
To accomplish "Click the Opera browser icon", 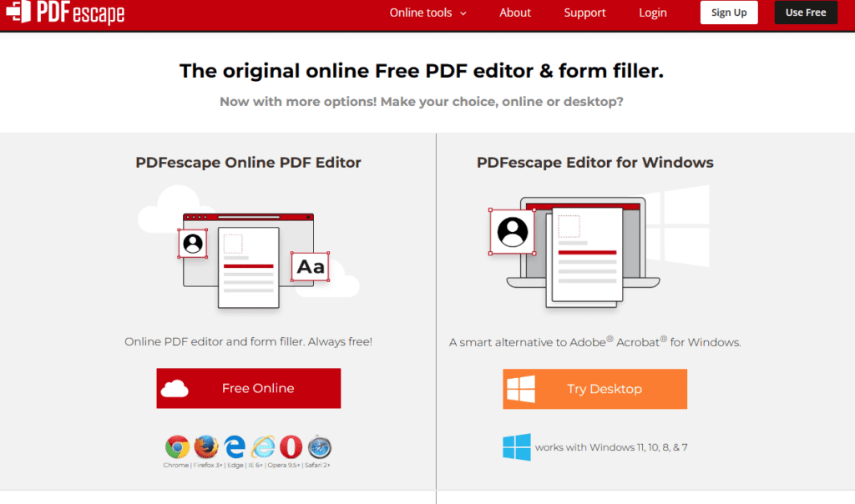I will [x=291, y=447].
